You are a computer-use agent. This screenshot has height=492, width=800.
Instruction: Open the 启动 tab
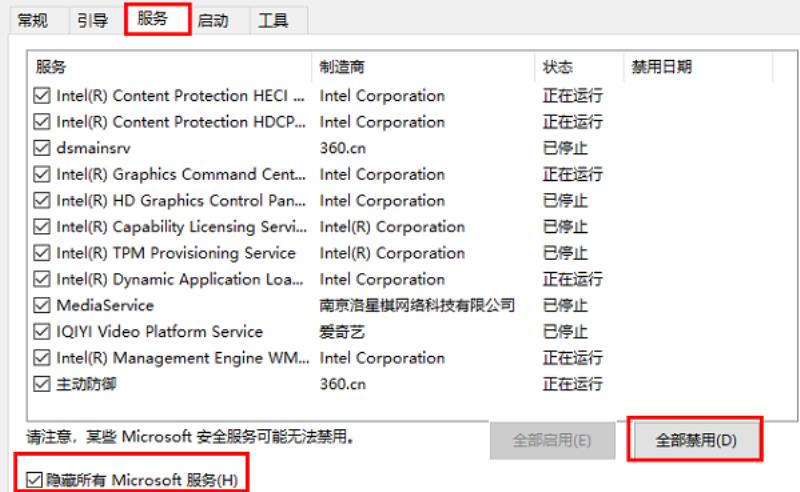(x=213, y=20)
